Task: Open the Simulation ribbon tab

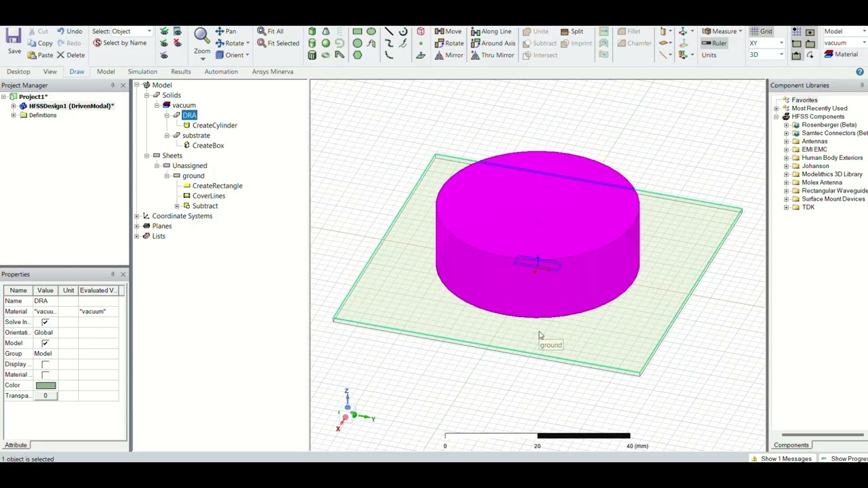Action: pyautogui.click(x=142, y=72)
